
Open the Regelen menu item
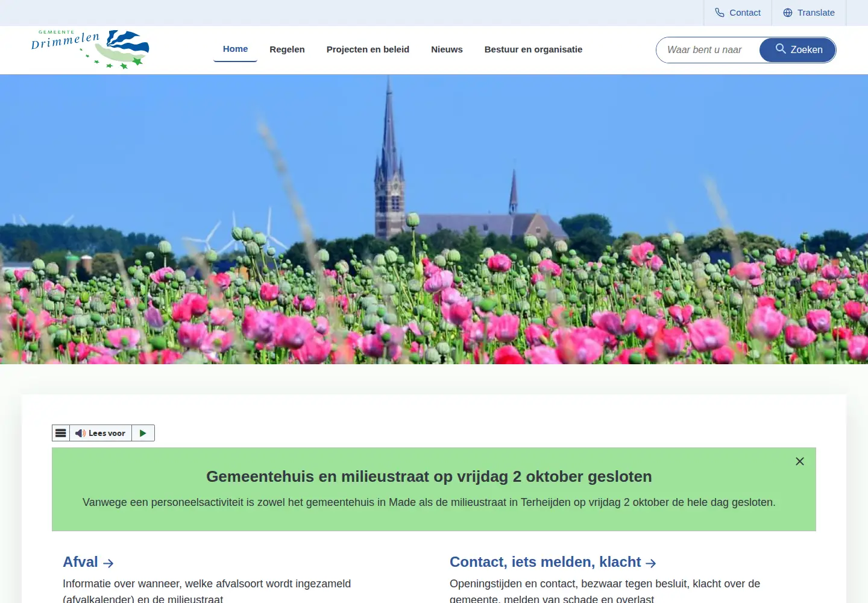pos(287,49)
